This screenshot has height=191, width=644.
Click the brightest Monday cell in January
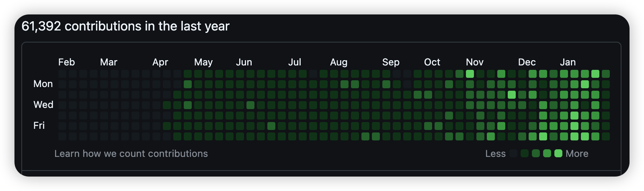(585, 84)
